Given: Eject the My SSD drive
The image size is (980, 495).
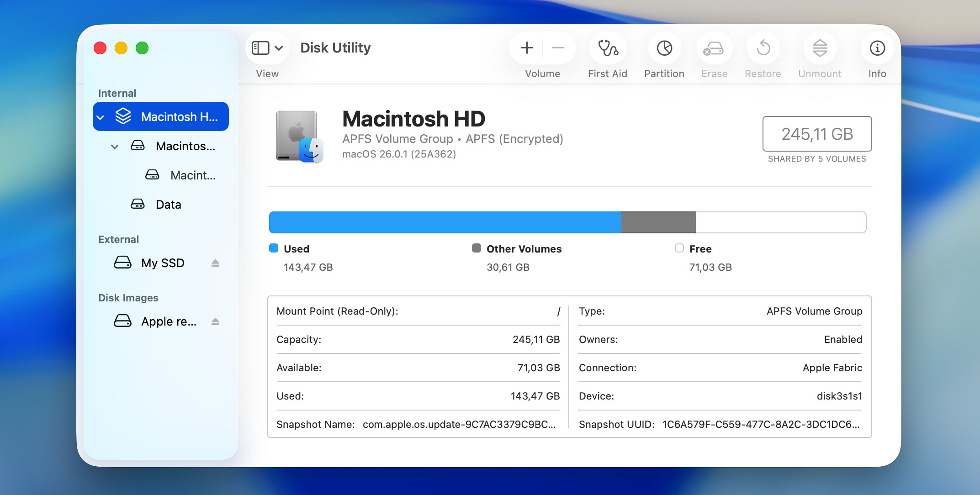Looking at the screenshot, I should (x=216, y=263).
